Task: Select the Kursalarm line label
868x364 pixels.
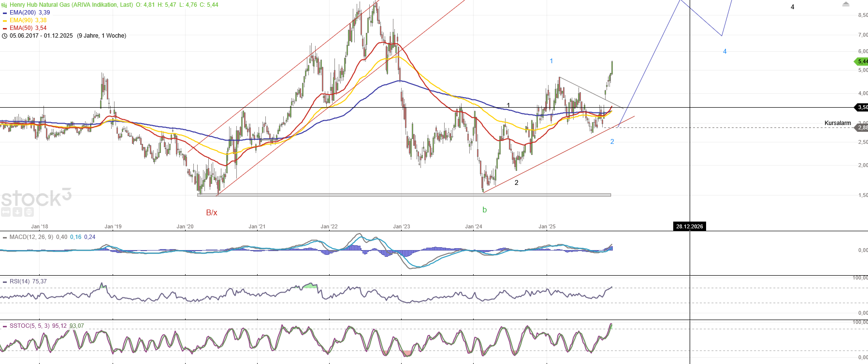Action: point(837,123)
